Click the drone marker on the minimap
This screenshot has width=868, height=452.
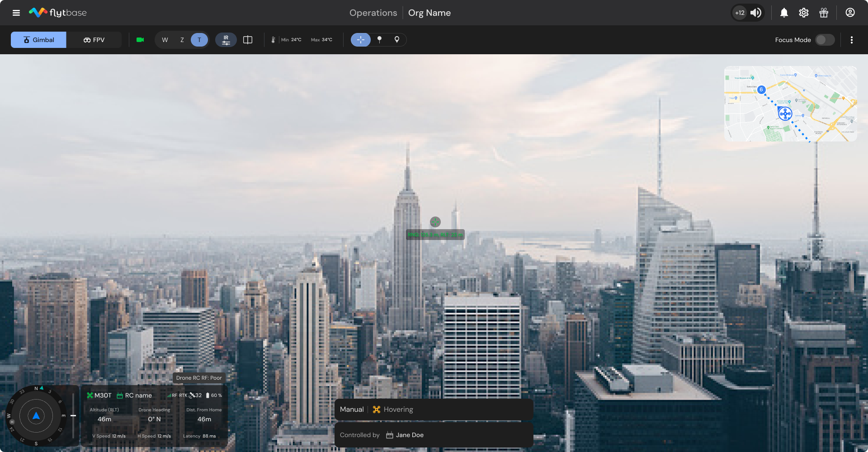point(785,113)
